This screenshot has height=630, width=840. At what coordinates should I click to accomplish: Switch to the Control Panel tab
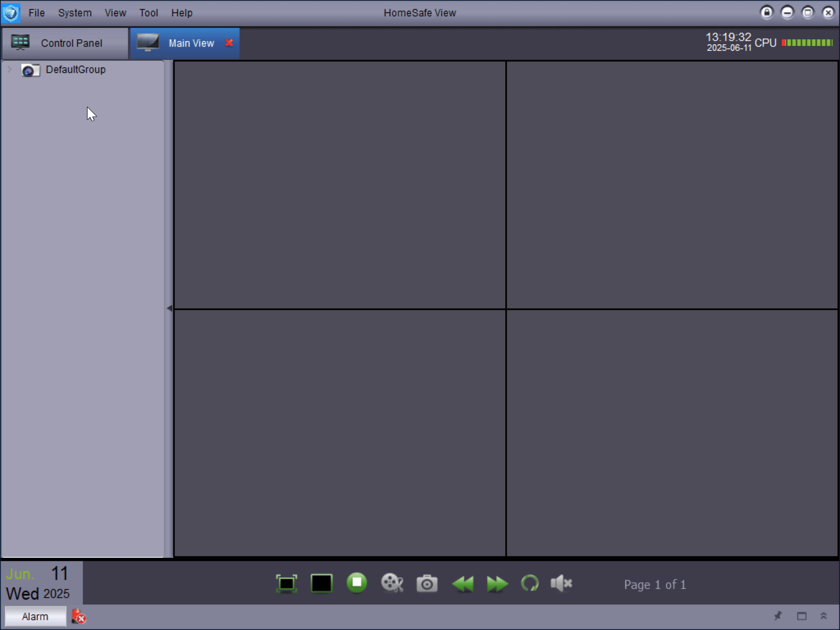pos(65,43)
